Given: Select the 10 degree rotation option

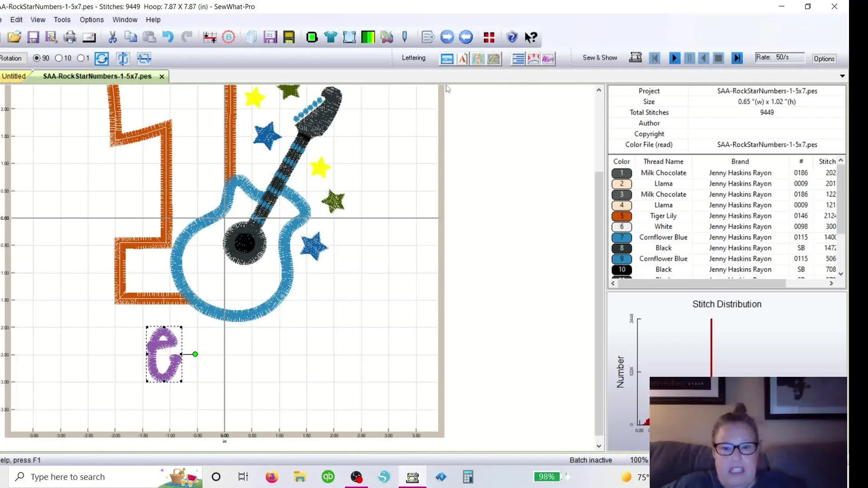Looking at the screenshot, I should (x=59, y=58).
